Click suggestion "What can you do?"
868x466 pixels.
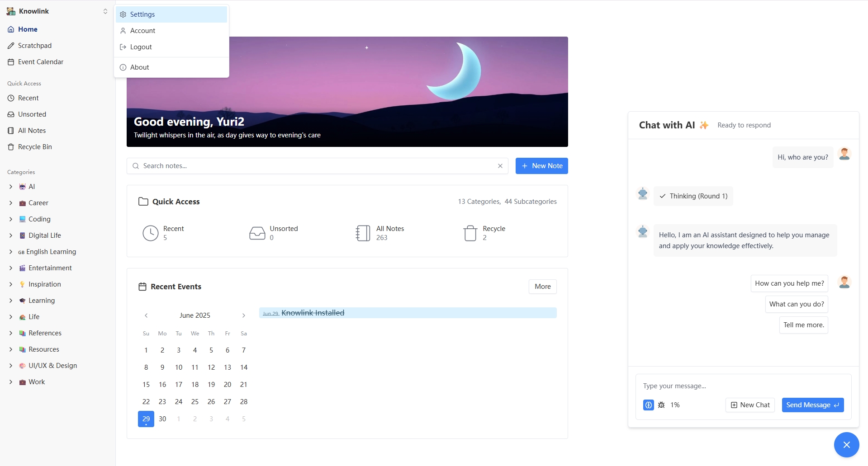[x=797, y=304]
